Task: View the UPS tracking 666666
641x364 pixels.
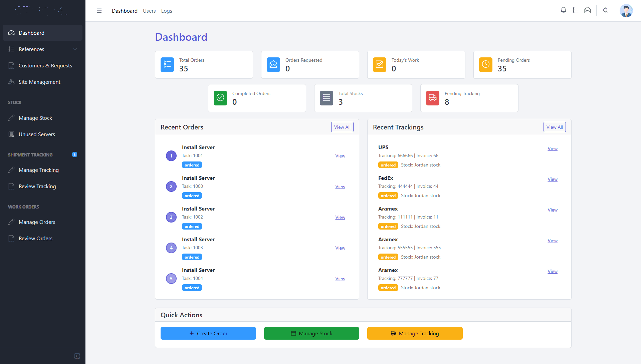Action: pos(553,148)
